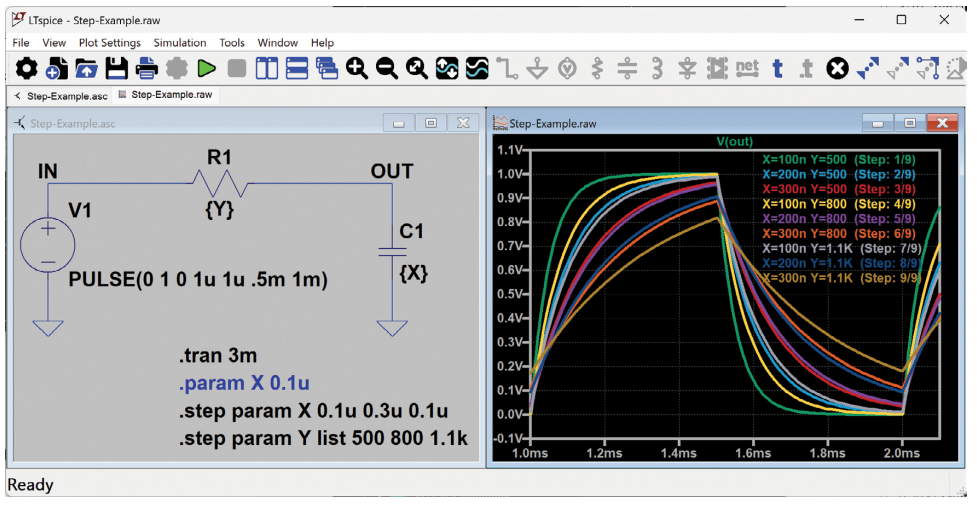977x506 pixels.
Task: Select the net label tool
Action: pos(747,67)
